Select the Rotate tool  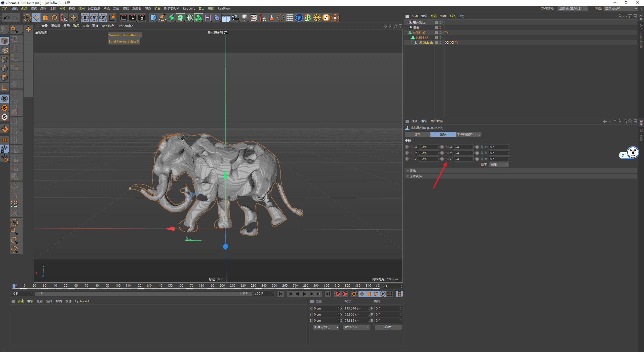point(54,18)
